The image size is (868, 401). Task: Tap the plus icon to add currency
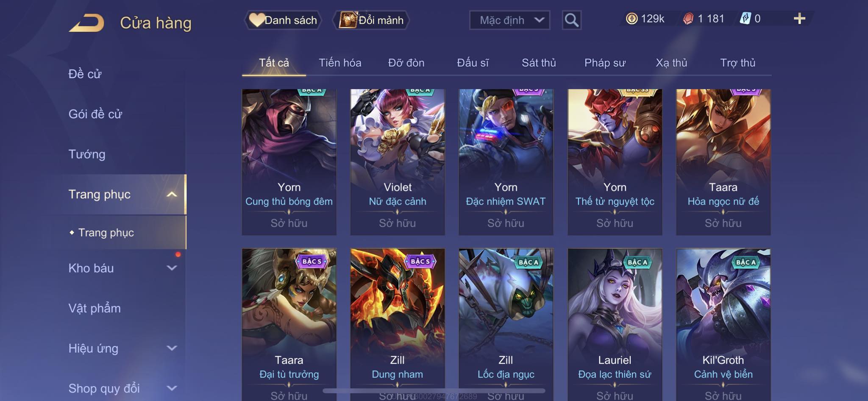[x=799, y=19]
